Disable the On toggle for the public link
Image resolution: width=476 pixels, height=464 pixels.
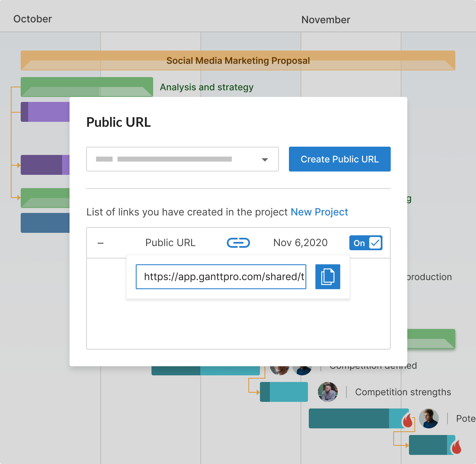click(366, 243)
